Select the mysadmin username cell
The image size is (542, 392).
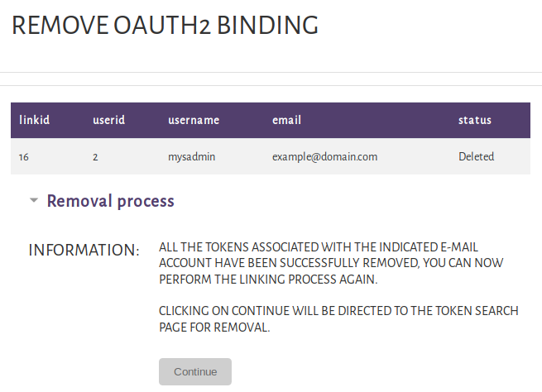pos(192,156)
